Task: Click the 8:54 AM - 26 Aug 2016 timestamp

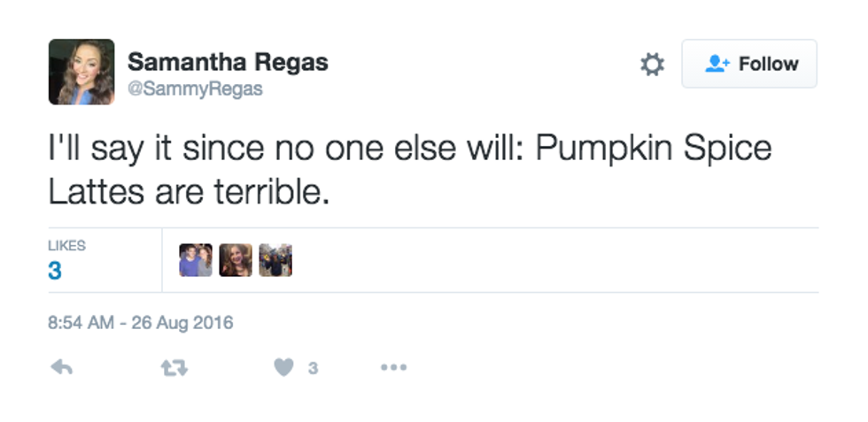Action: coord(141,322)
